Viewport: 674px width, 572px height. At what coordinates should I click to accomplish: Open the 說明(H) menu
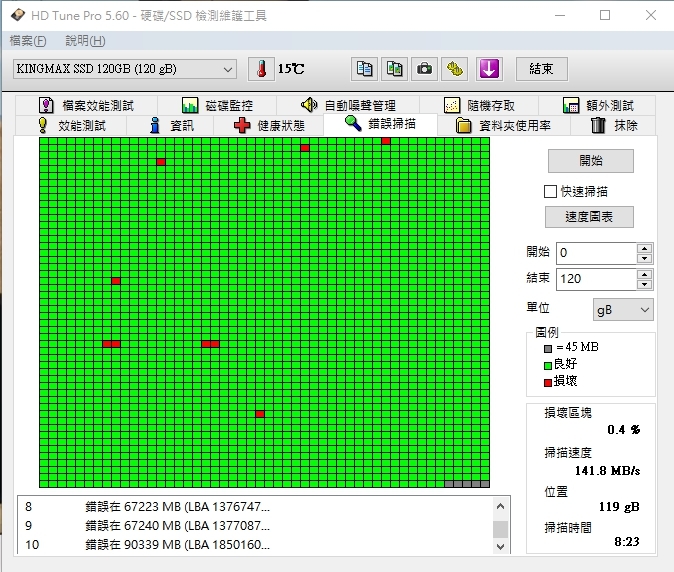(x=85, y=41)
